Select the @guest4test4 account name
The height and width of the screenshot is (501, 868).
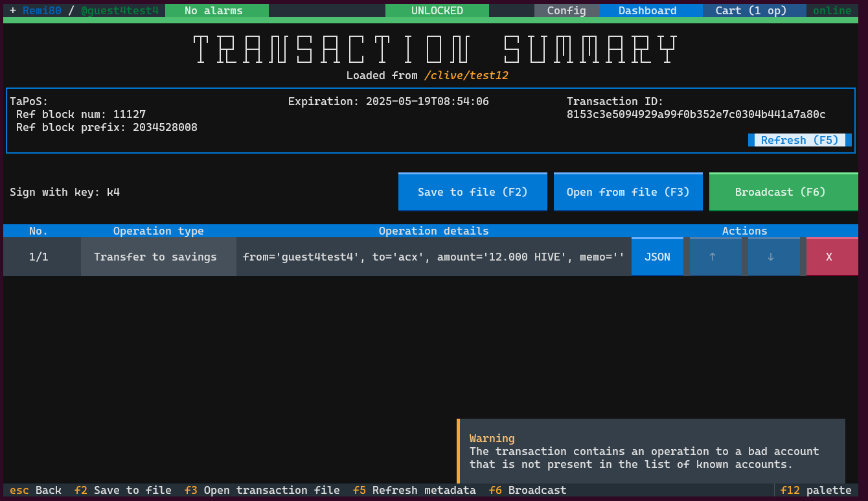120,10
